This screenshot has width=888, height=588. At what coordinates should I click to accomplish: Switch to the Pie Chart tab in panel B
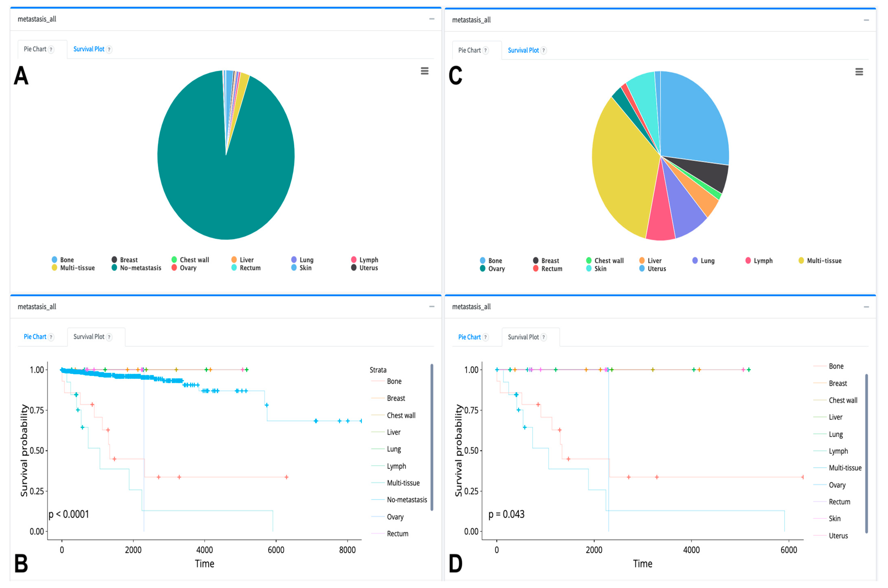35,337
